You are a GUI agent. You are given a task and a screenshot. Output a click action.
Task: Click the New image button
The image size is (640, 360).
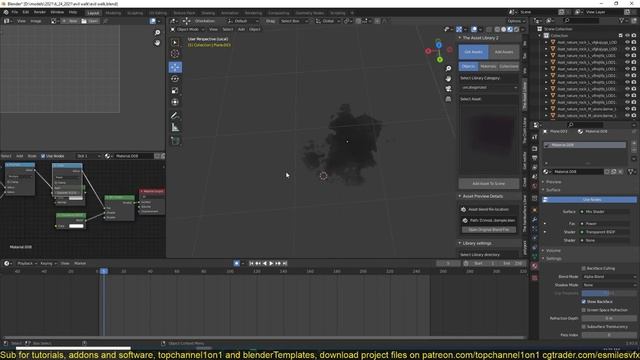70,21
